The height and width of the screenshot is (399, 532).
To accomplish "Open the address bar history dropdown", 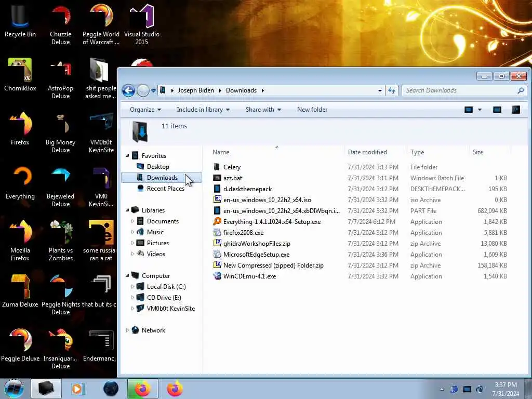I will click(380, 90).
